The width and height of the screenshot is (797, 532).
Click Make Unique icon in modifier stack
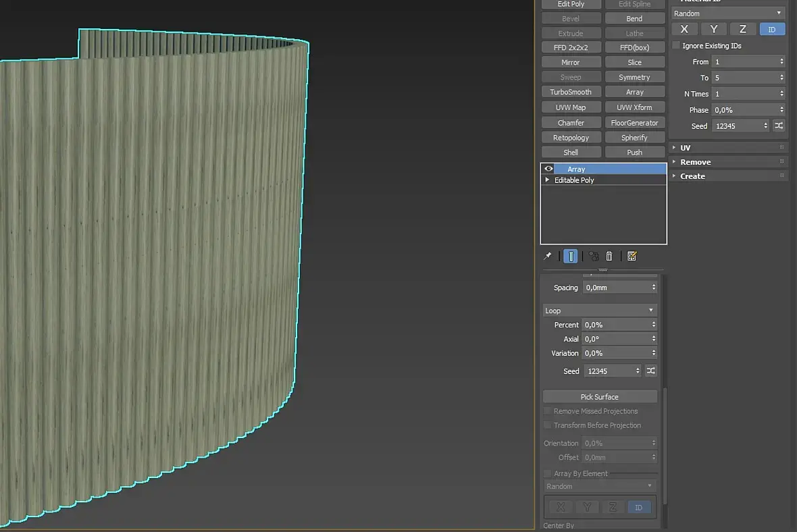click(594, 257)
